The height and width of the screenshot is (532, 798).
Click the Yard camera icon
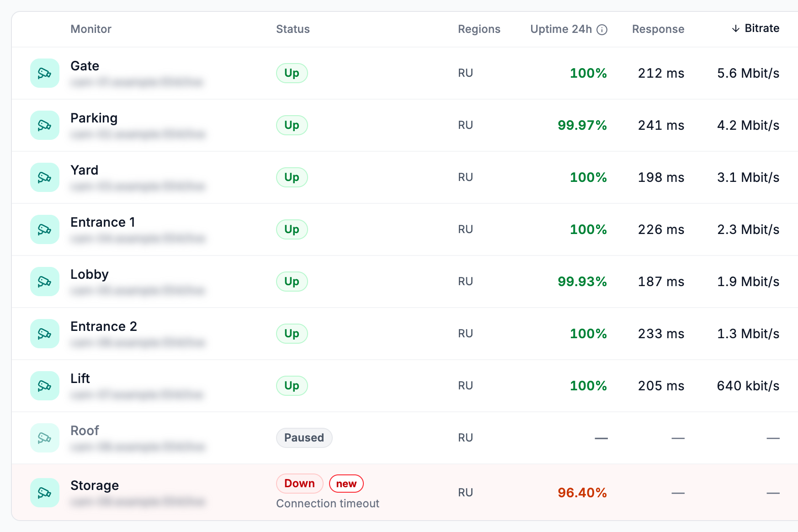[x=45, y=177]
